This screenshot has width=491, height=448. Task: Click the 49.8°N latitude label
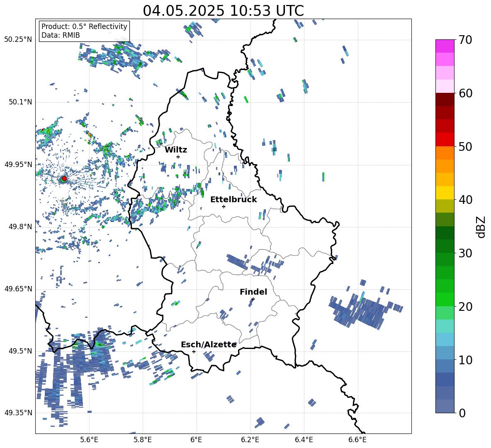click(20, 227)
